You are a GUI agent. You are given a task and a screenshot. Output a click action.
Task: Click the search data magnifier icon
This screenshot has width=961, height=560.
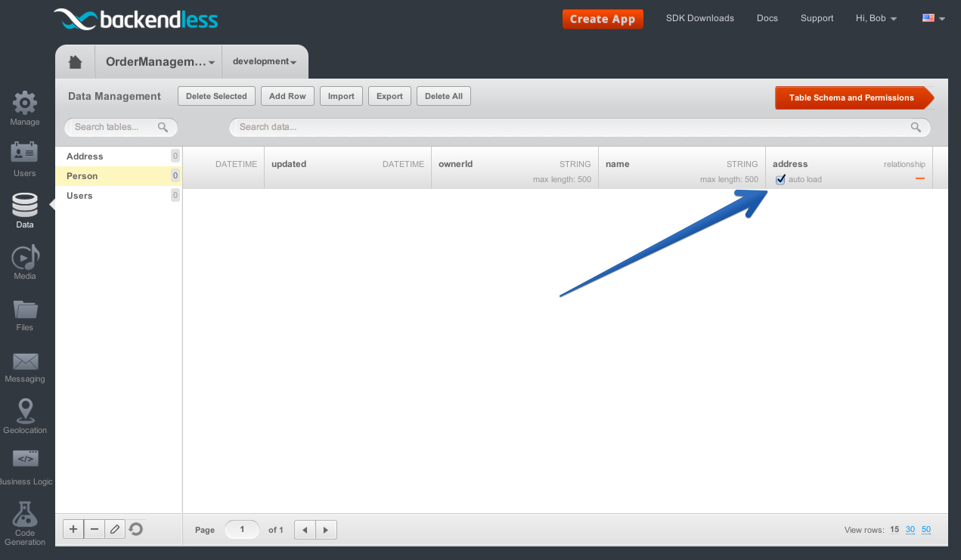tap(916, 127)
